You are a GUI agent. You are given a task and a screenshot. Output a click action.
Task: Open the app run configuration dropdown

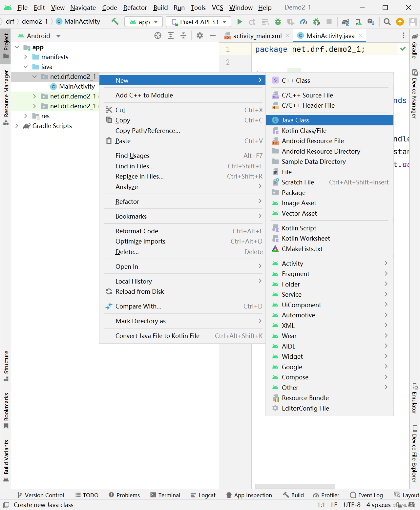coord(144,22)
